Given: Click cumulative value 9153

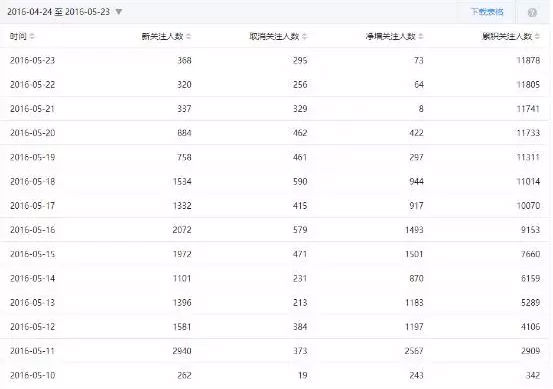Looking at the screenshot, I should pyautogui.click(x=530, y=230).
